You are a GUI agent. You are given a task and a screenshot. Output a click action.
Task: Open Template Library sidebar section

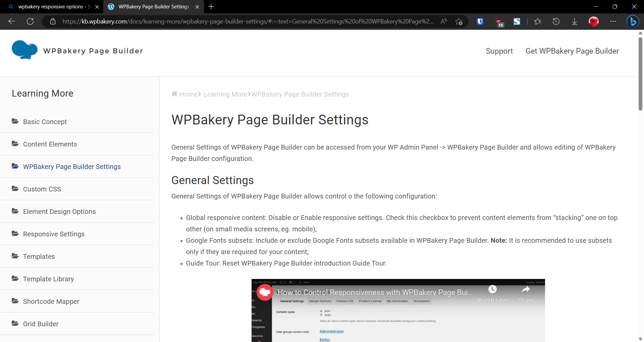click(48, 279)
